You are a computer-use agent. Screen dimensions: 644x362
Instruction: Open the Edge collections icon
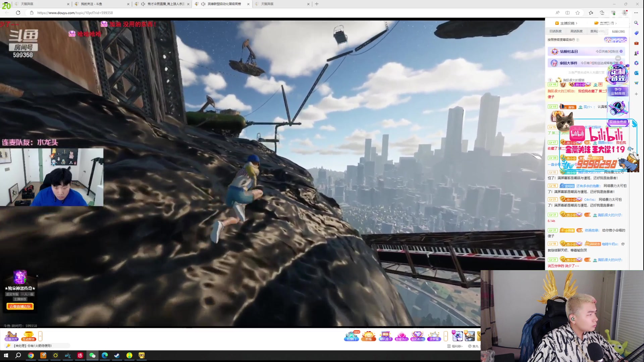tap(602, 13)
